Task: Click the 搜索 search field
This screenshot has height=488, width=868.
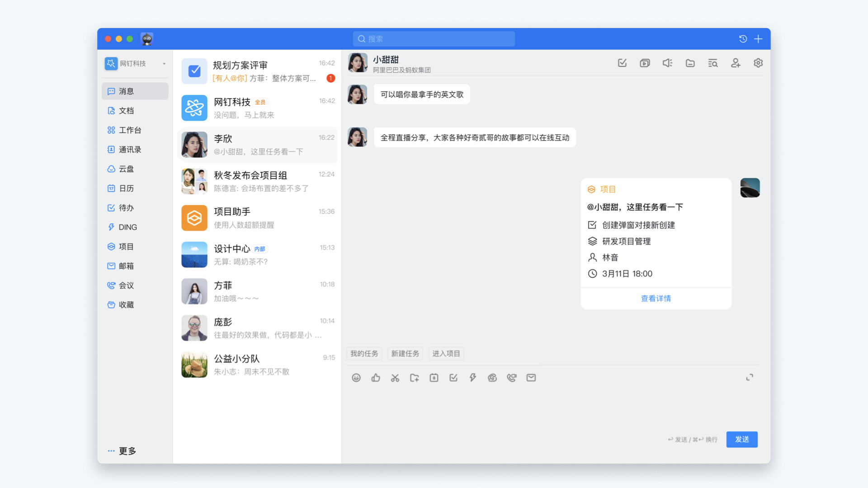Action: click(x=434, y=39)
